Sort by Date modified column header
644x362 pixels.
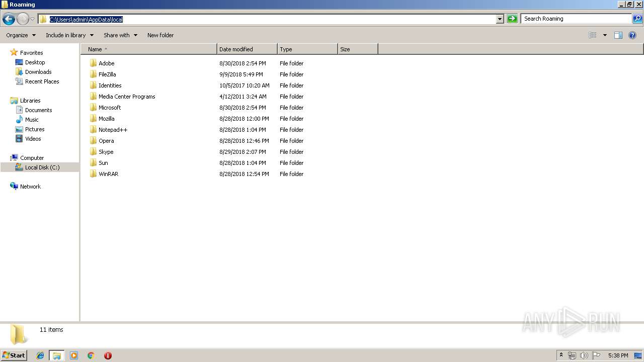247,49
